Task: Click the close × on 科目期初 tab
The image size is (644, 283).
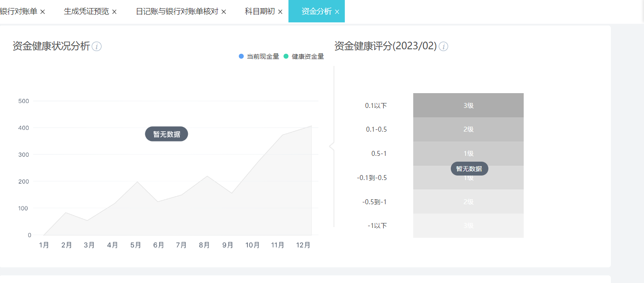Action: [280, 11]
